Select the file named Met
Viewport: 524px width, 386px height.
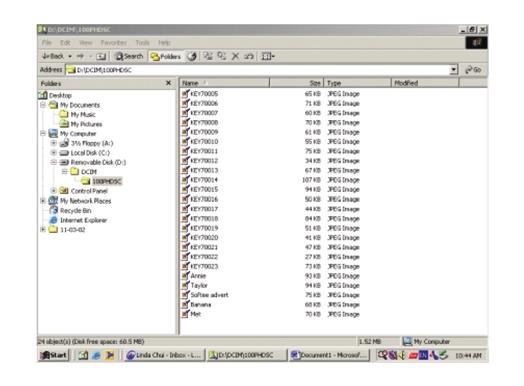(195, 314)
